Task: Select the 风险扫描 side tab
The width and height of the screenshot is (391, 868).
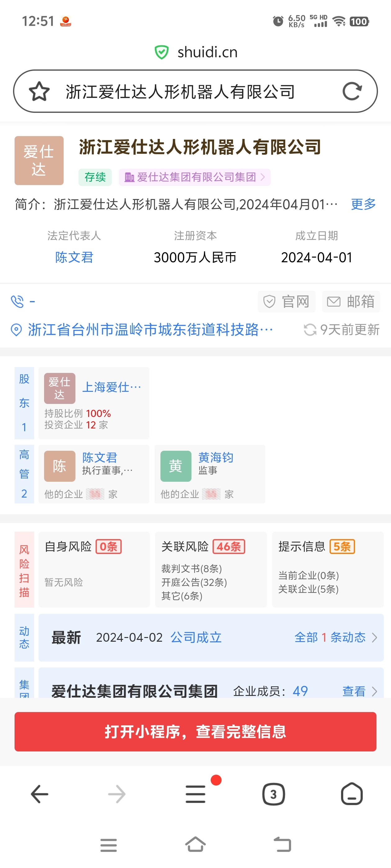Action: coord(24,570)
